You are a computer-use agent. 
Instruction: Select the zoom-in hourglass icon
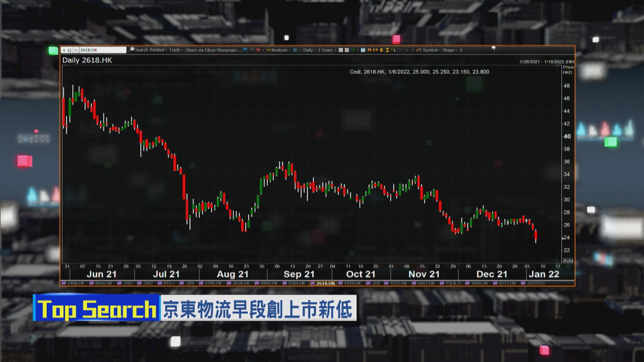tap(387, 50)
